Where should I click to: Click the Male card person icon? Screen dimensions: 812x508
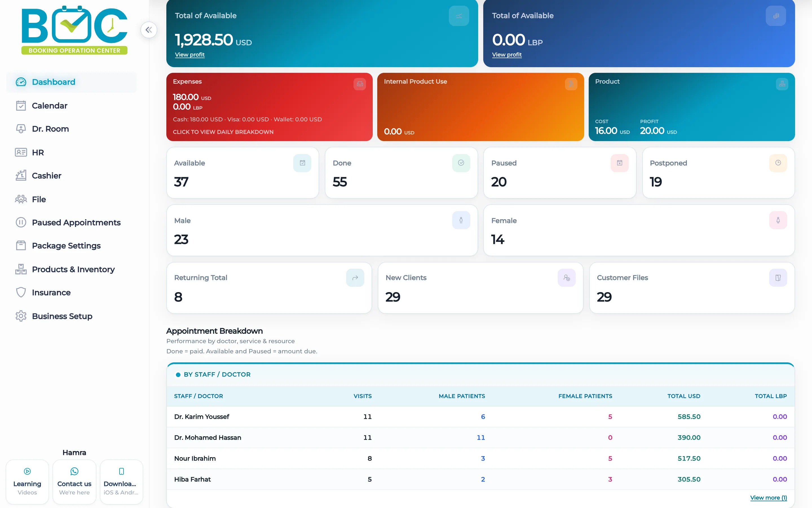tap(461, 220)
